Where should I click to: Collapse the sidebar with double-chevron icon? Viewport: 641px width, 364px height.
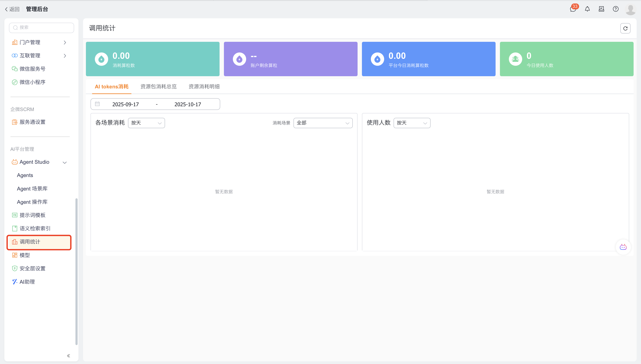click(68, 356)
